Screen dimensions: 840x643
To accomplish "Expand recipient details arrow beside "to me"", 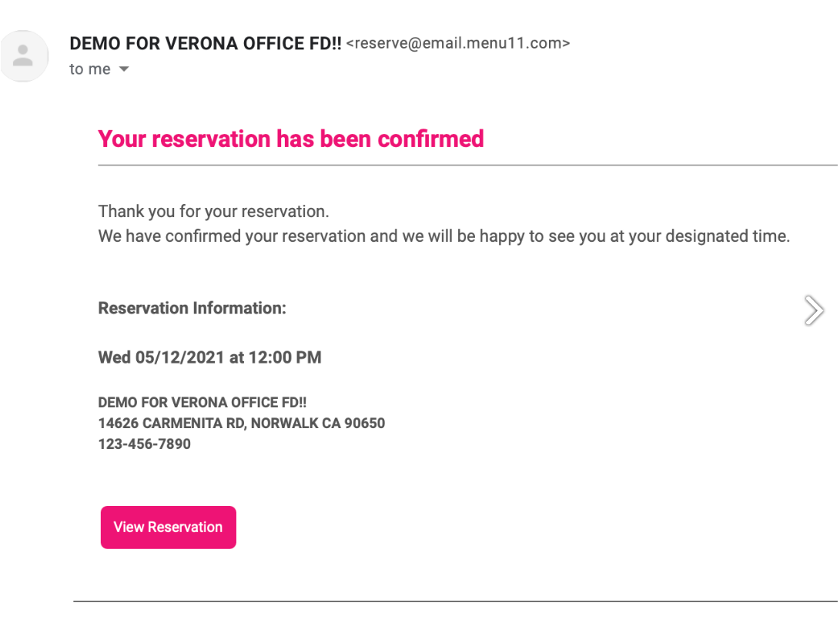I will click(124, 69).
